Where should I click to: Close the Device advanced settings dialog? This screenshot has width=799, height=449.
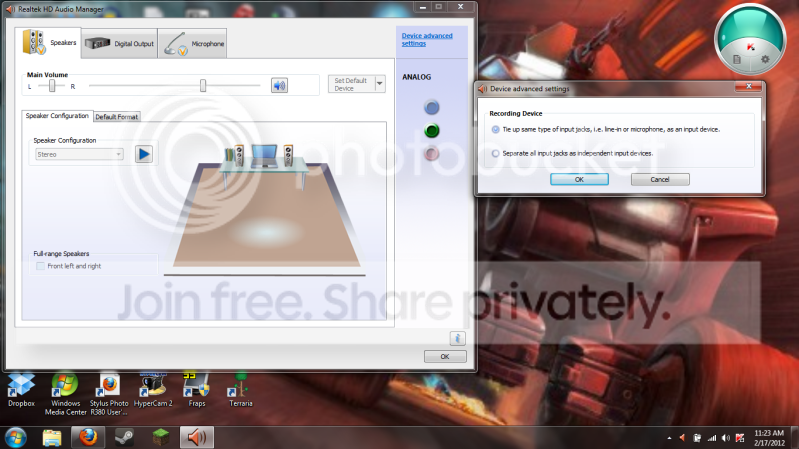point(749,87)
